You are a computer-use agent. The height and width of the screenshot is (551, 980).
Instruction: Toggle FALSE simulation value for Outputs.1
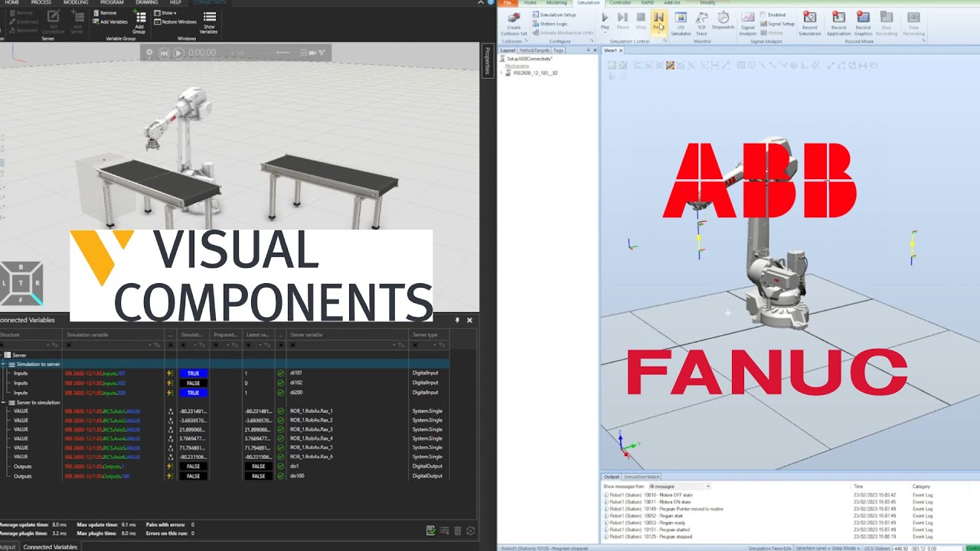pyautogui.click(x=193, y=466)
